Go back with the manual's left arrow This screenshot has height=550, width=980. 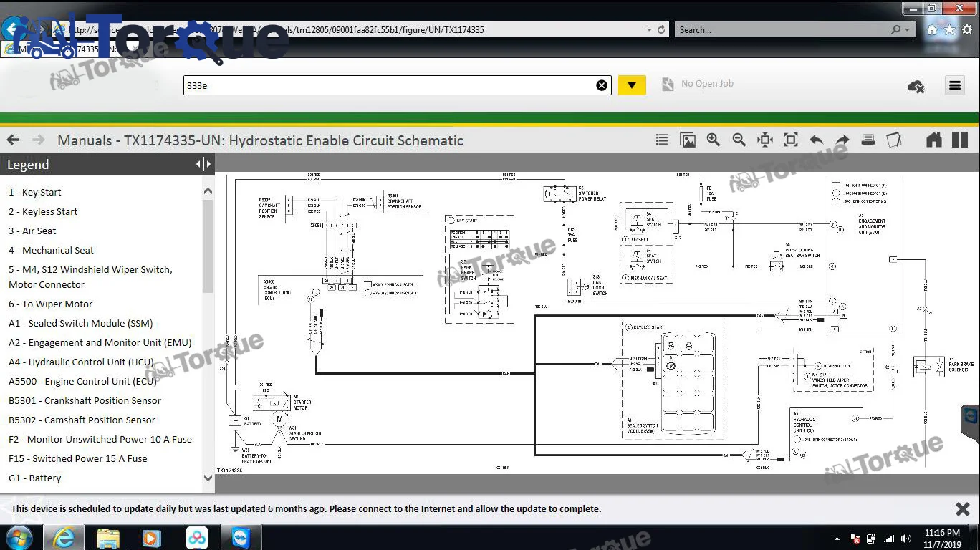coord(13,140)
